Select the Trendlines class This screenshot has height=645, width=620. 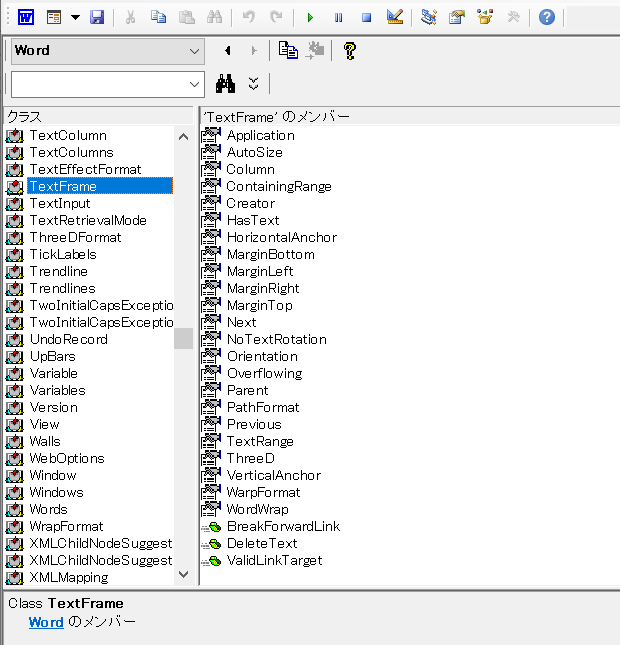63,288
